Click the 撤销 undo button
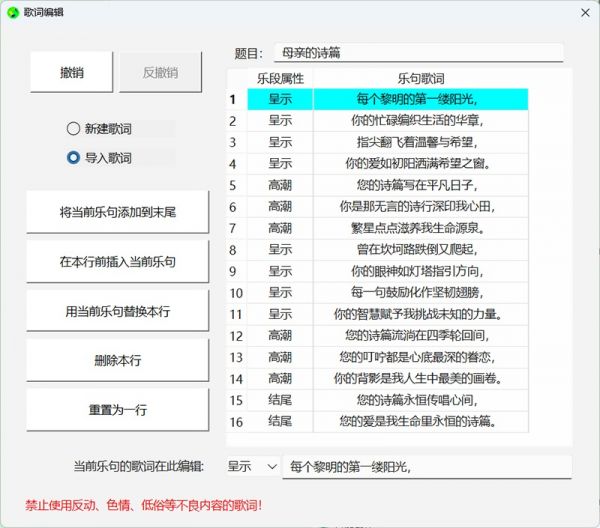The image size is (600, 528). pyautogui.click(x=72, y=72)
